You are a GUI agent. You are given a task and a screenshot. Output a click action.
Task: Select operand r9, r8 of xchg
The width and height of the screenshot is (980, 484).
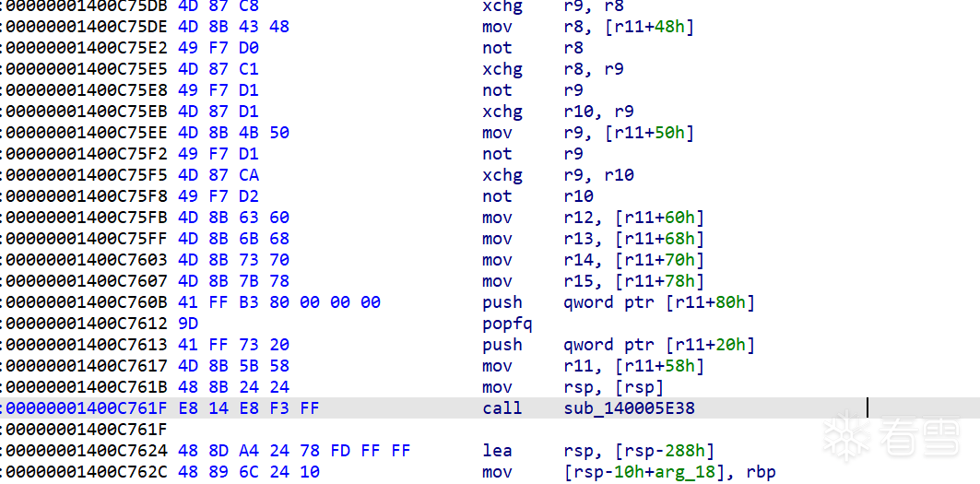coord(593,6)
